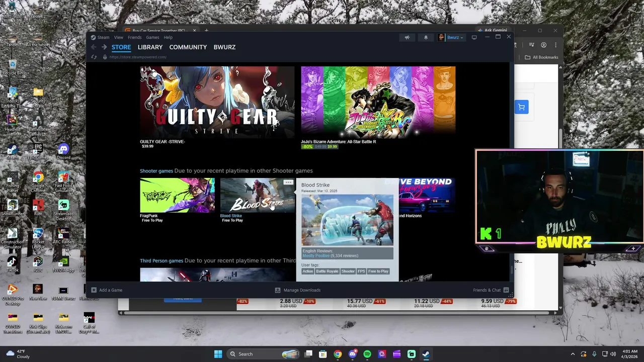The height and width of the screenshot is (362, 644).
Task: Open JoJo's Bizarre Adventure All-Star Battle R banner
Action: pos(378,102)
